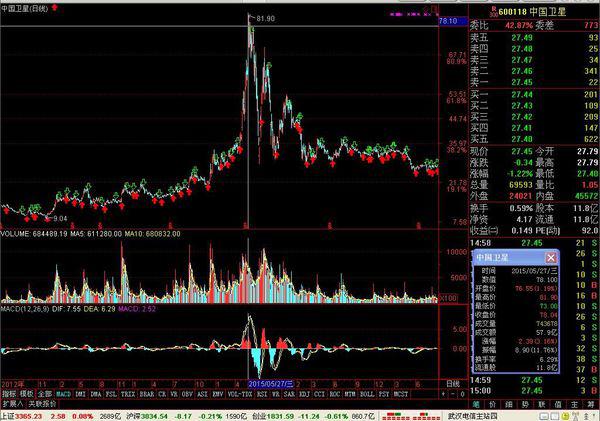The height and width of the screenshot is (421, 600).
Task: Click the + zoom button beside the indicator tabs
Action: click(443, 393)
